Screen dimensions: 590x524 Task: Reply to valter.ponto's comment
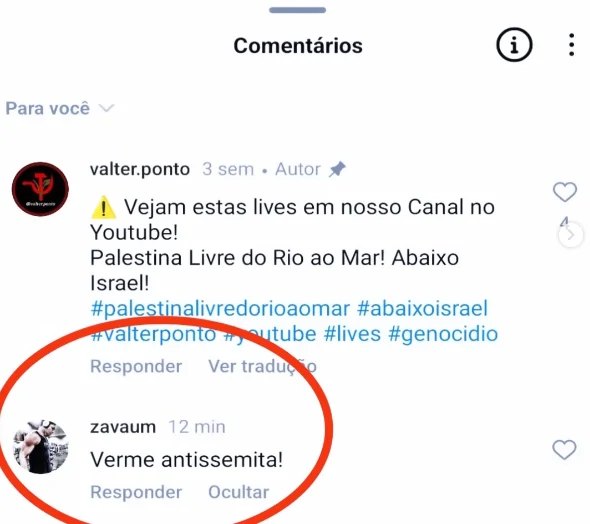coord(136,366)
